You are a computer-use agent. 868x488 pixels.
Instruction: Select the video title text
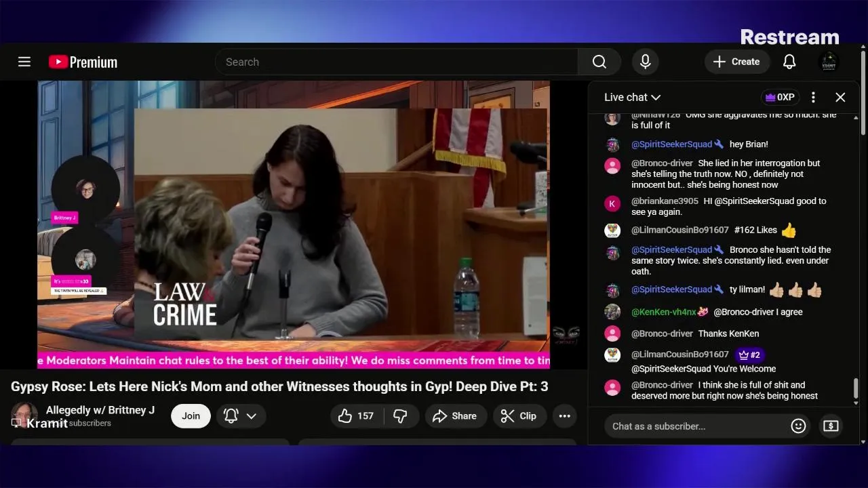pos(279,386)
